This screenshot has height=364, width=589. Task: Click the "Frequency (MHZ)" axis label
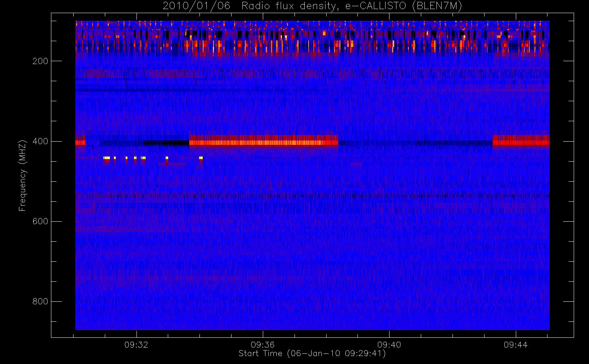(x=23, y=175)
